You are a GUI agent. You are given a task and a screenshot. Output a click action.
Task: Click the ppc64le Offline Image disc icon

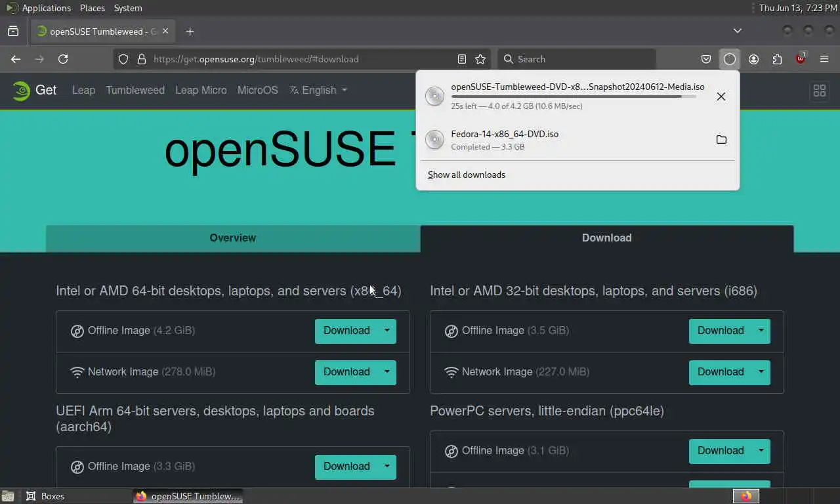click(451, 451)
